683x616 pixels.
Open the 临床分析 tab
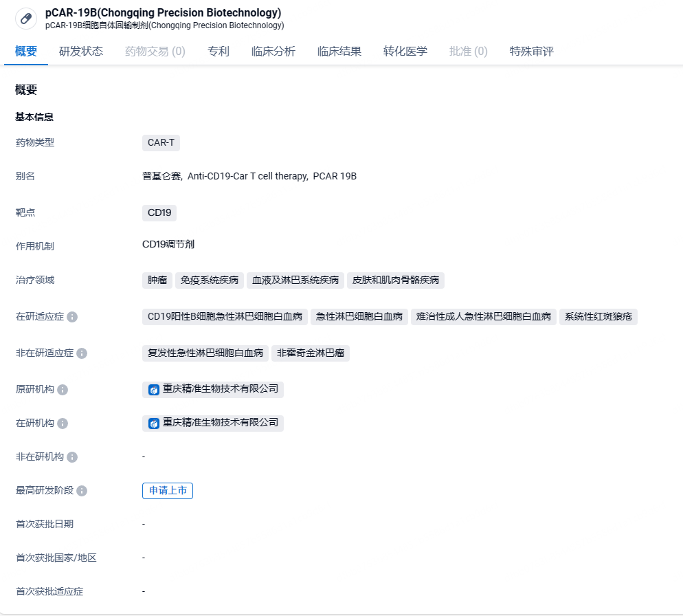tap(273, 52)
